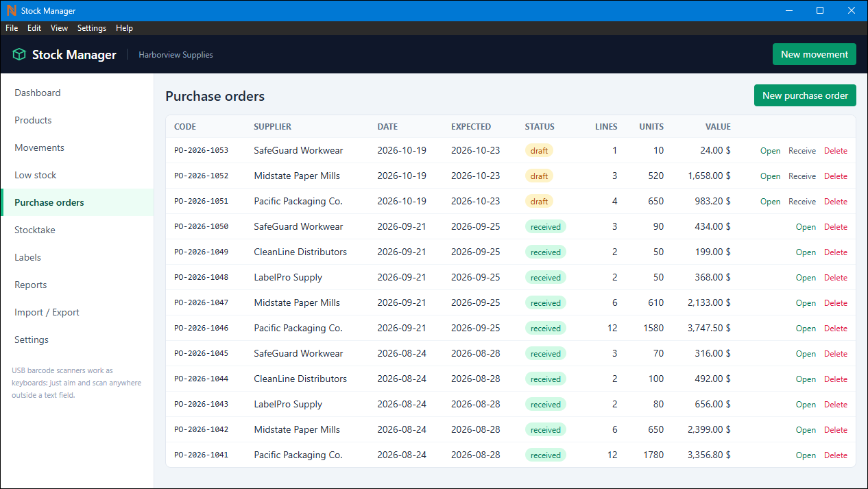Screen dimensions: 868x489
Task: Click the draft status badge for PO-2026-1053
Action: tap(539, 151)
